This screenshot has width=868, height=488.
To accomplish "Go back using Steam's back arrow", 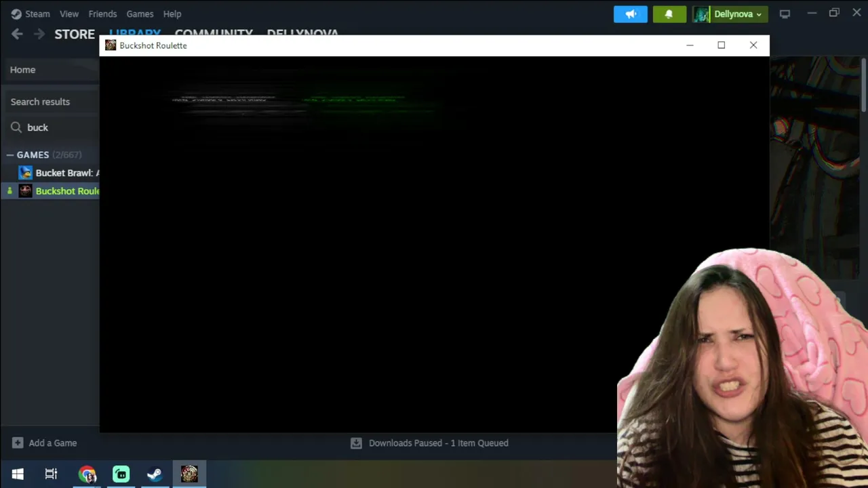I will [17, 34].
